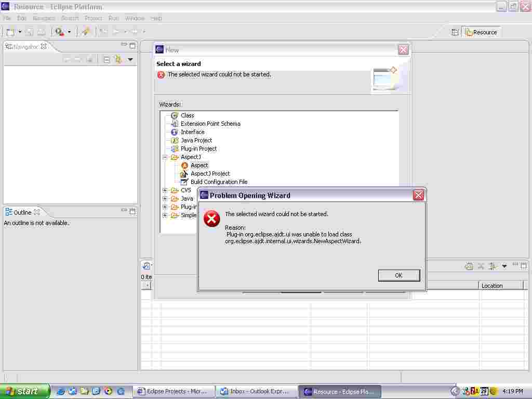Expand the Java folder node
This screenshot has width=532, height=399.
[165, 198]
